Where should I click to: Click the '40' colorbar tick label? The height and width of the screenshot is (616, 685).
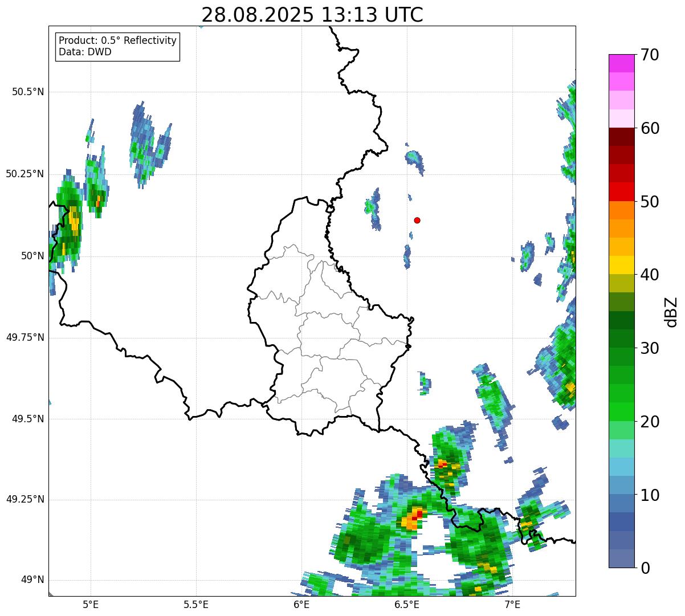[x=649, y=275]
